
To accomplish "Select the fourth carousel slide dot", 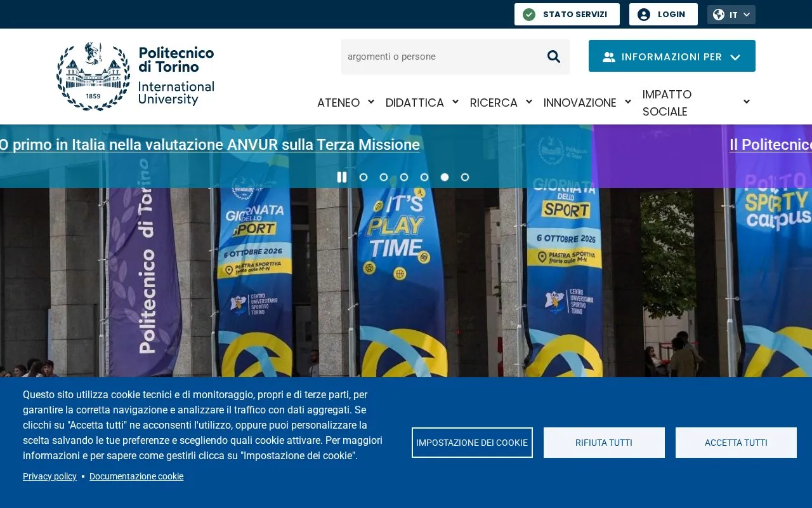I will 424,177.
